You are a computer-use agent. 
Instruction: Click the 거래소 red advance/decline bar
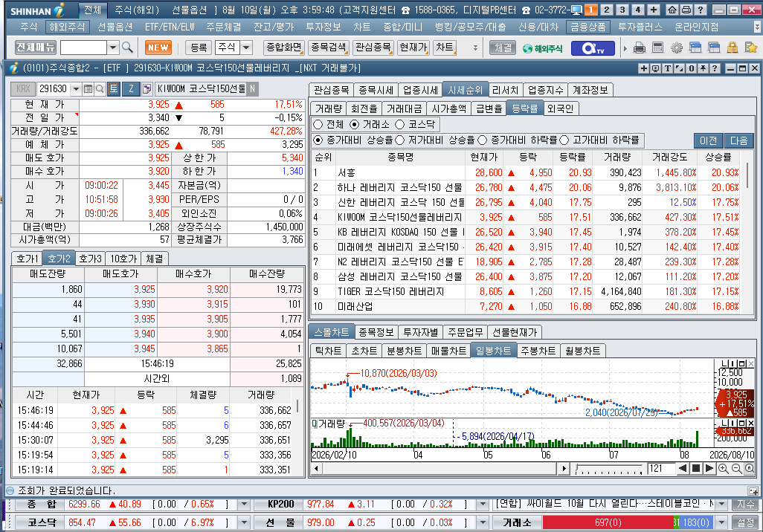[608, 523]
